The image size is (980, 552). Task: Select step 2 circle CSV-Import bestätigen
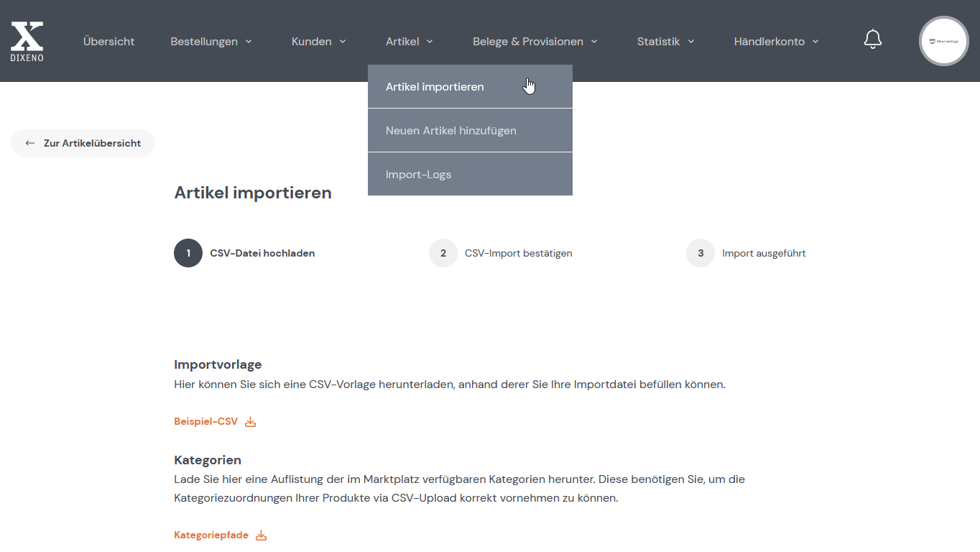(x=443, y=253)
